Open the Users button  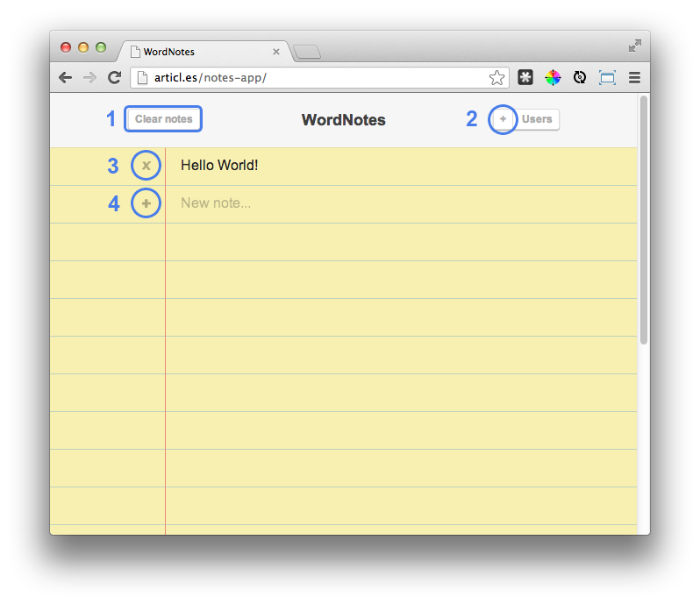[x=537, y=119]
